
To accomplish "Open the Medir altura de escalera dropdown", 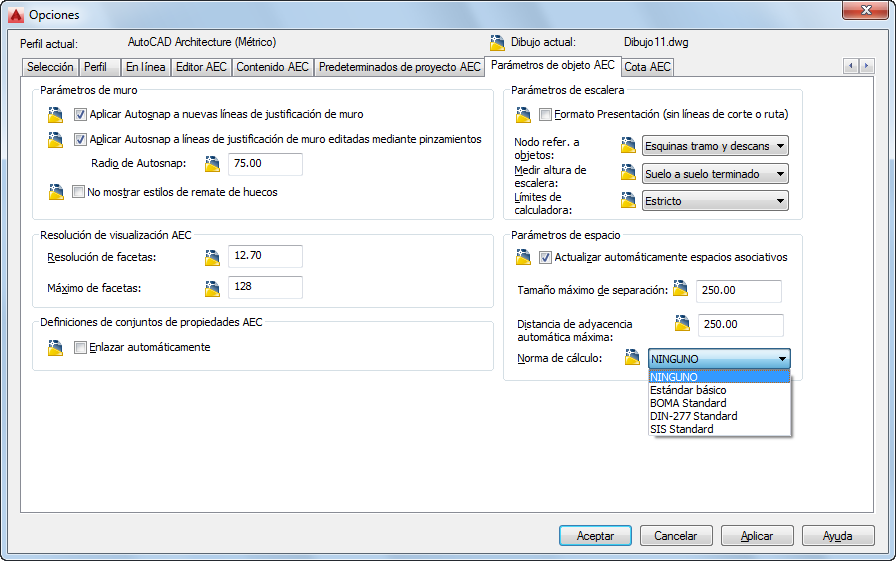I will coord(715,174).
